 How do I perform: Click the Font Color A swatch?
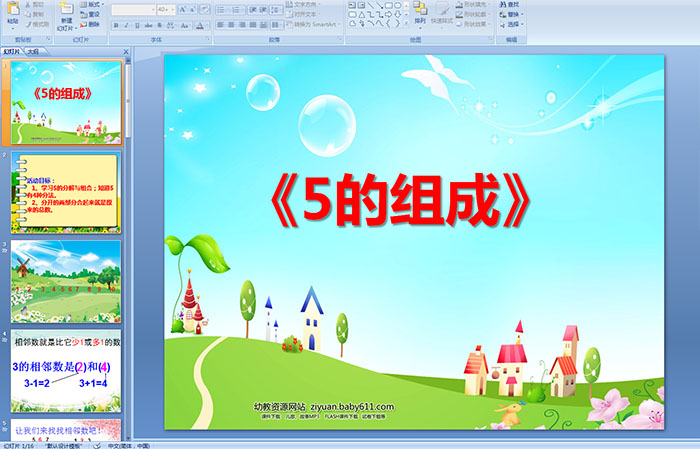tap(200, 25)
